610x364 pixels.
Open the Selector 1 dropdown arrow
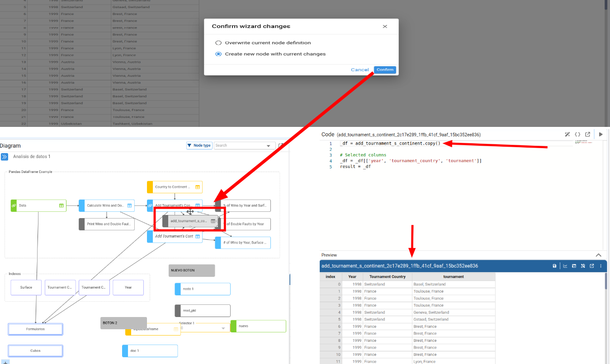(222, 328)
